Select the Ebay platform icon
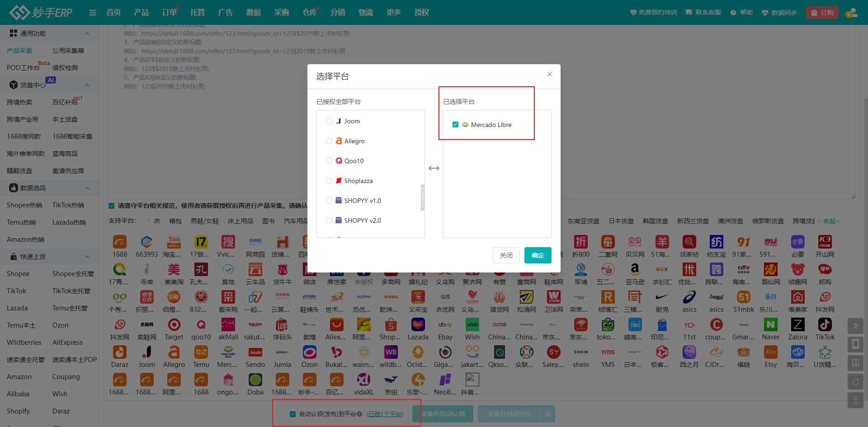This screenshot has width=868, height=427. point(445,325)
